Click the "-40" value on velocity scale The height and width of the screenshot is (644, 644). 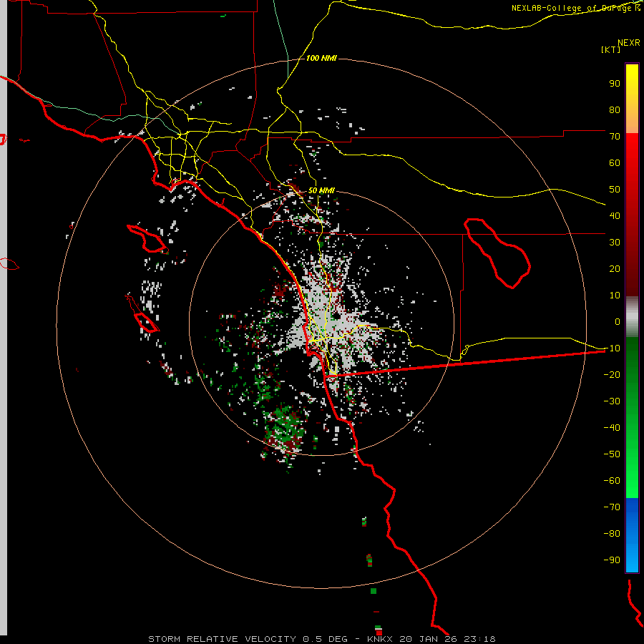coord(612,428)
